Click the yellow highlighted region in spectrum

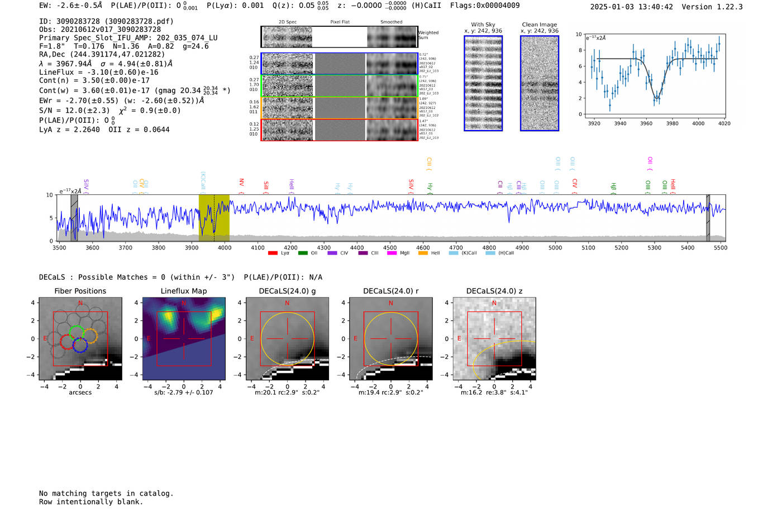(214, 218)
